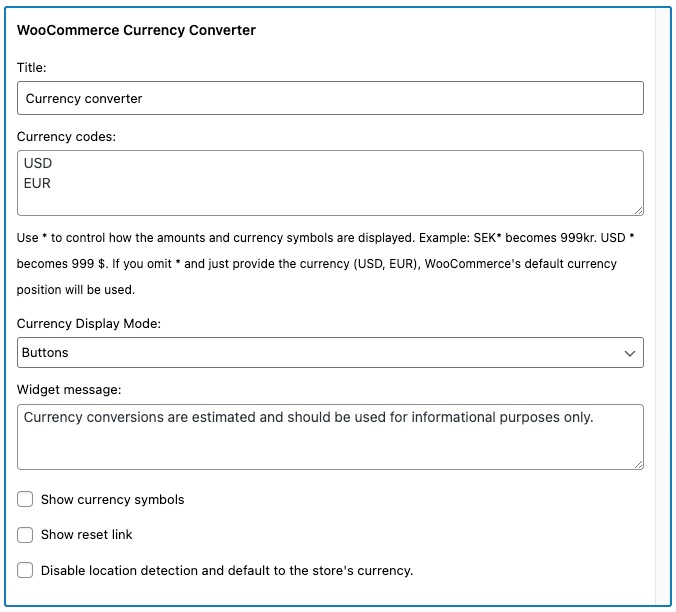Click the "Show currency symbols" label text
Viewport: 676px width, 612px height.
(x=112, y=499)
